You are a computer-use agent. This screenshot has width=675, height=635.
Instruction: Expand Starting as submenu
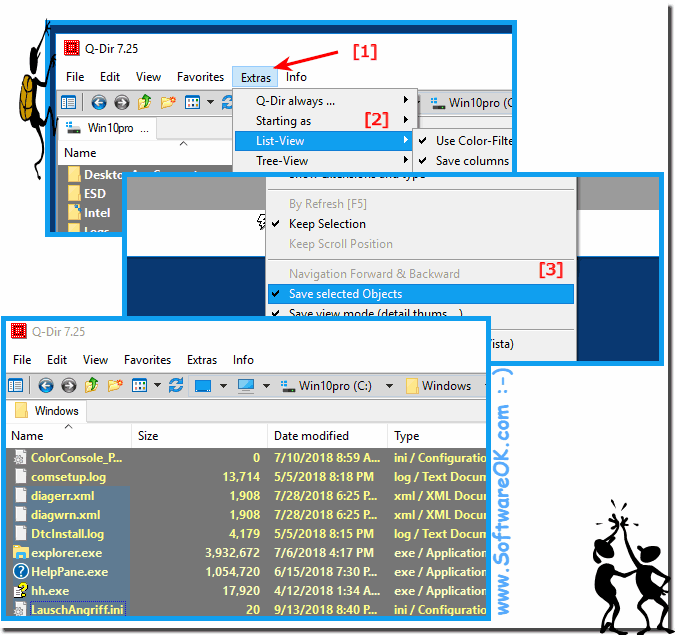coord(325,121)
